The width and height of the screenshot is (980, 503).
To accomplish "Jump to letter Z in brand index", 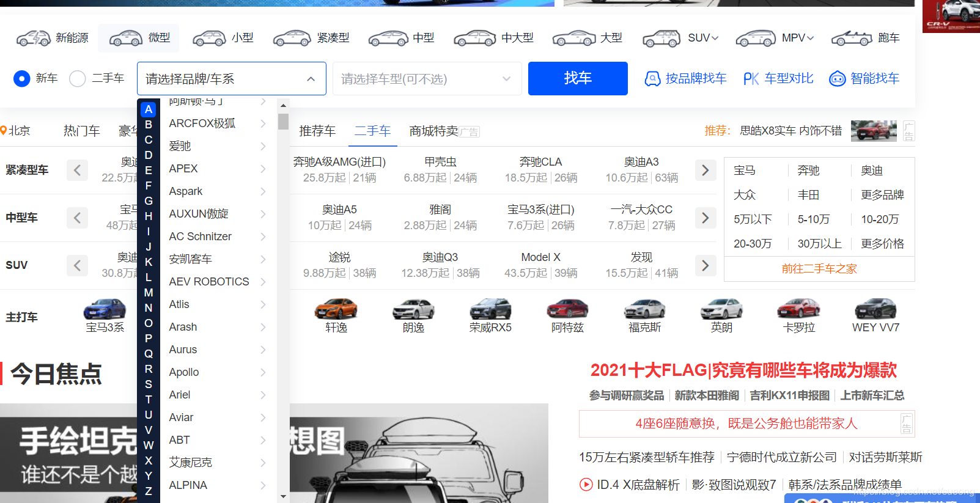I will (x=149, y=491).
